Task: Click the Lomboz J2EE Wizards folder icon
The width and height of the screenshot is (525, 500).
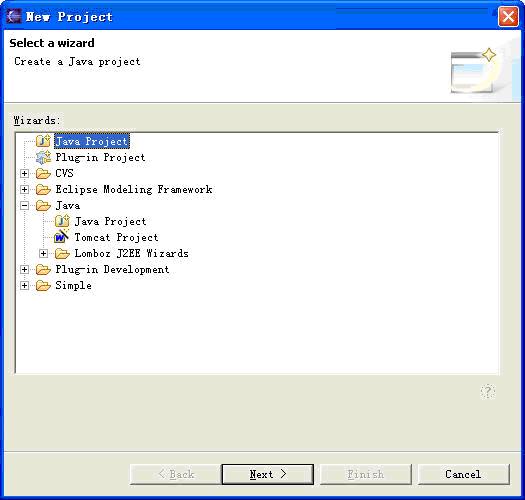Action: pos(62,254)
